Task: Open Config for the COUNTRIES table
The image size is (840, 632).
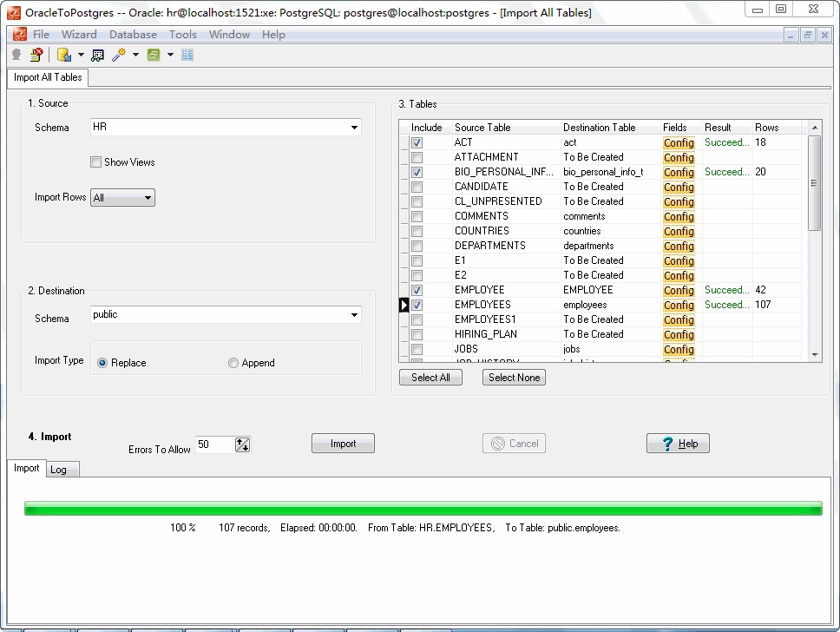Action: pyautogui.click(x=679, y=231)
